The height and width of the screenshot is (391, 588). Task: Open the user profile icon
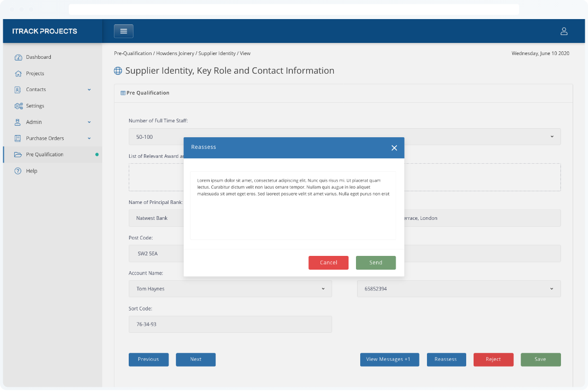[564, 31]
